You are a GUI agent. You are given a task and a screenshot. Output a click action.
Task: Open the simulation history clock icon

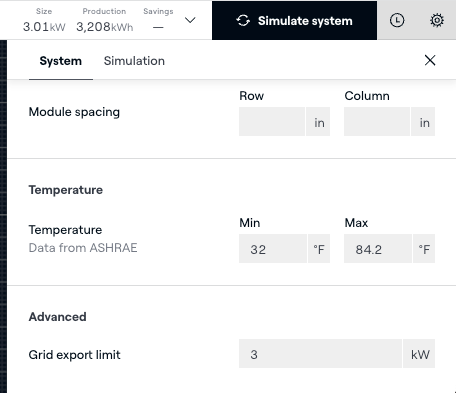(x=397, y=21)
